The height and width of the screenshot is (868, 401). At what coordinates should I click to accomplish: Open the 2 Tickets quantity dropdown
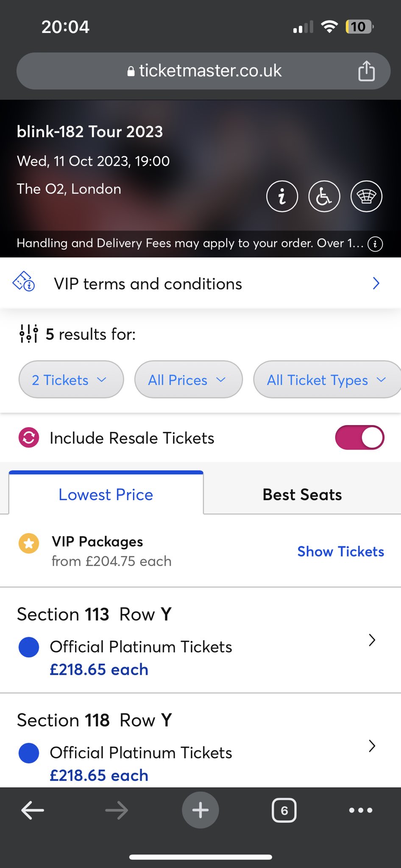71,380
